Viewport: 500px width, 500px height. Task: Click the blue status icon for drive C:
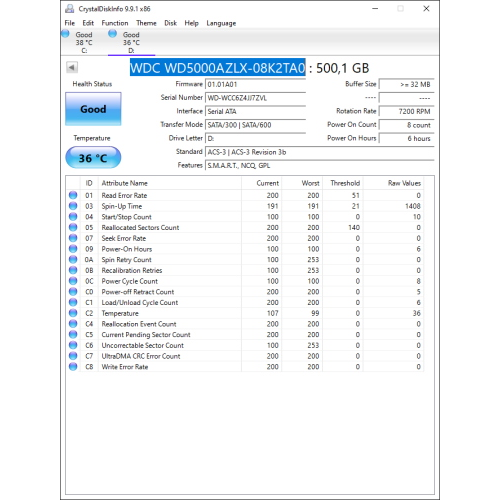[x=65, y=34]
